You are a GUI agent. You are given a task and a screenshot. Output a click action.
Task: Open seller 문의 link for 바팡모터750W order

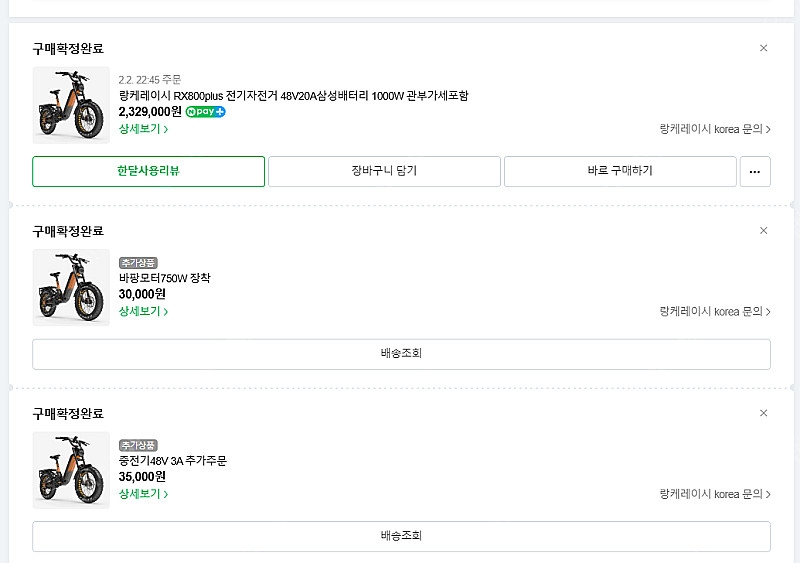714,311
